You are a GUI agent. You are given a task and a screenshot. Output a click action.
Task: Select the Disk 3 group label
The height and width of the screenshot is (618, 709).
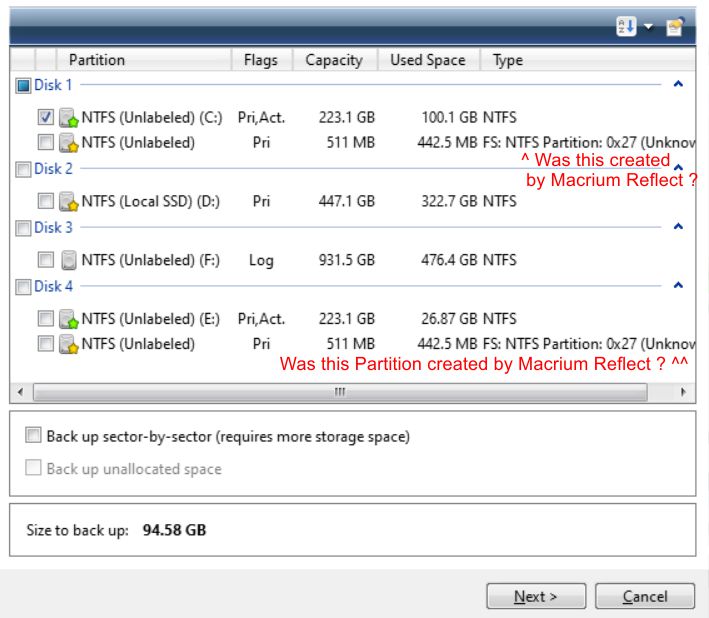(53, 227)
